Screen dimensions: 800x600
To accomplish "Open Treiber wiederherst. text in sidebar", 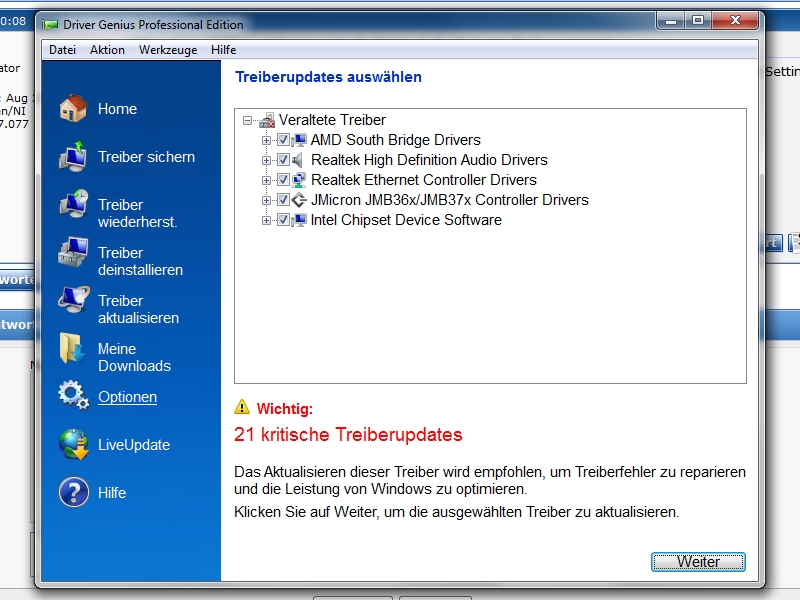I will 138,213.
